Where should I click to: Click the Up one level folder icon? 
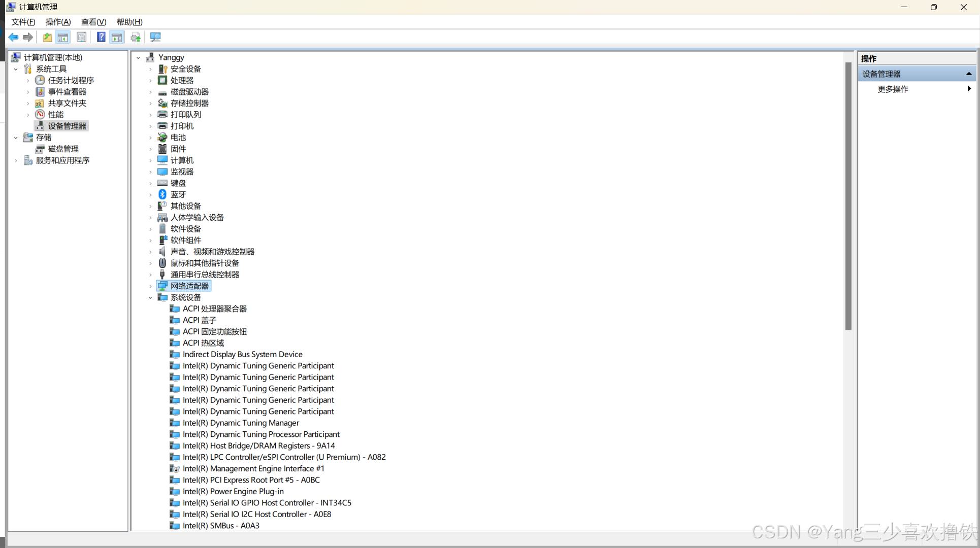[47, 37]
